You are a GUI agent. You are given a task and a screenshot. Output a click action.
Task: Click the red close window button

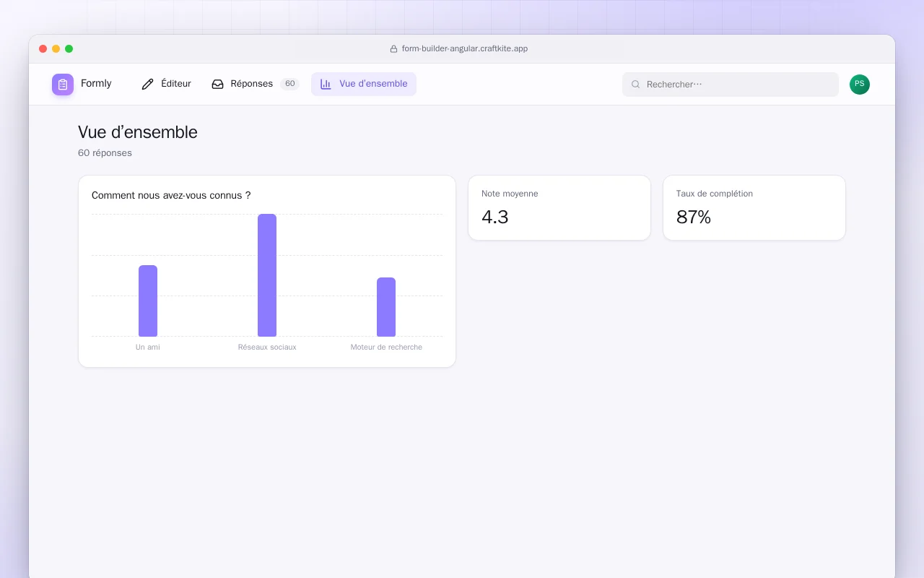pos(43,49)
